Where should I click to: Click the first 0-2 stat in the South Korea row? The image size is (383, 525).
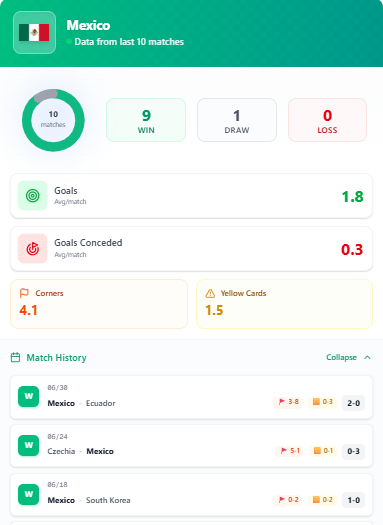[x=288, y=500]
